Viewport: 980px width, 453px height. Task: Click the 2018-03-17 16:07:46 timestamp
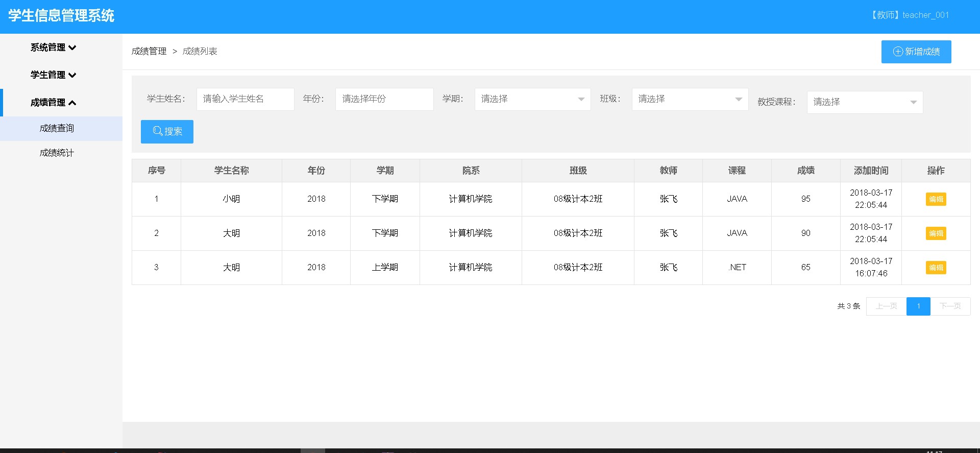[871, 268]
